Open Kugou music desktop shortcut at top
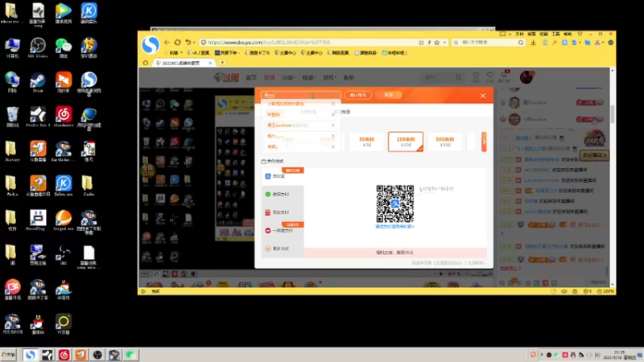 coord(89,13)
